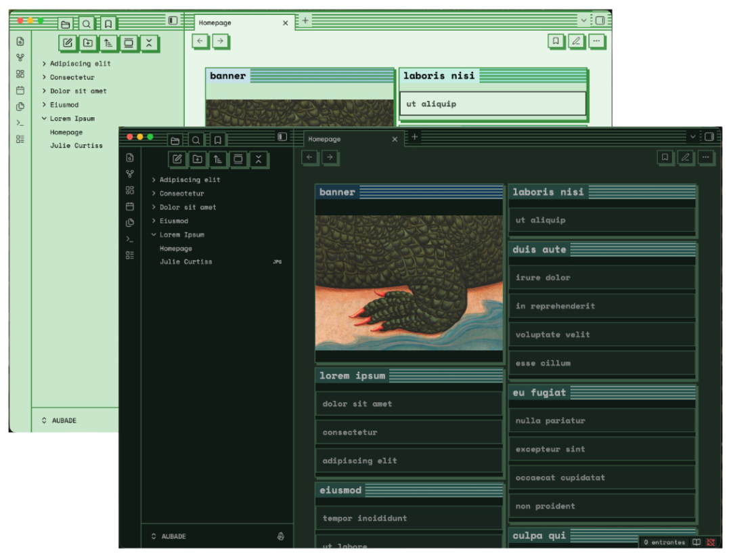Open file explorer tab in dark window
Image resolution: width=731 pixels, height=560 pixels.
click(x=175, y=140)
